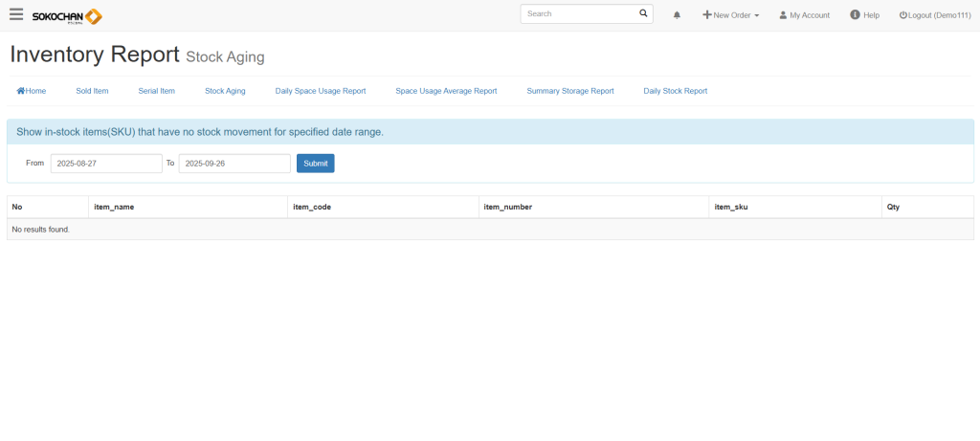Open the Sold Item report
980x441 pixels.
coord(92,91)
